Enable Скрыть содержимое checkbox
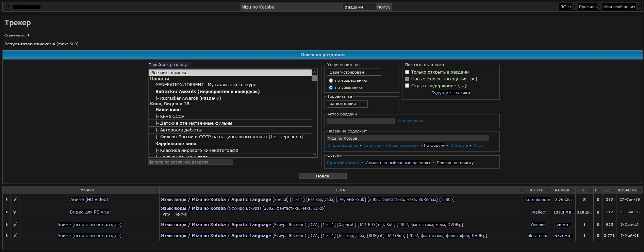The width and height of the screenshot is (644, 252). [407, 86]
